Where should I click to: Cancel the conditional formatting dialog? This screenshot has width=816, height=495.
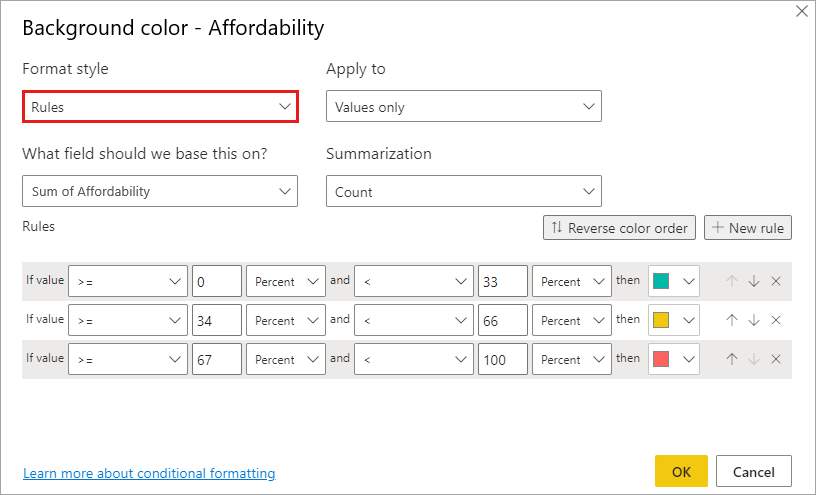754,471
